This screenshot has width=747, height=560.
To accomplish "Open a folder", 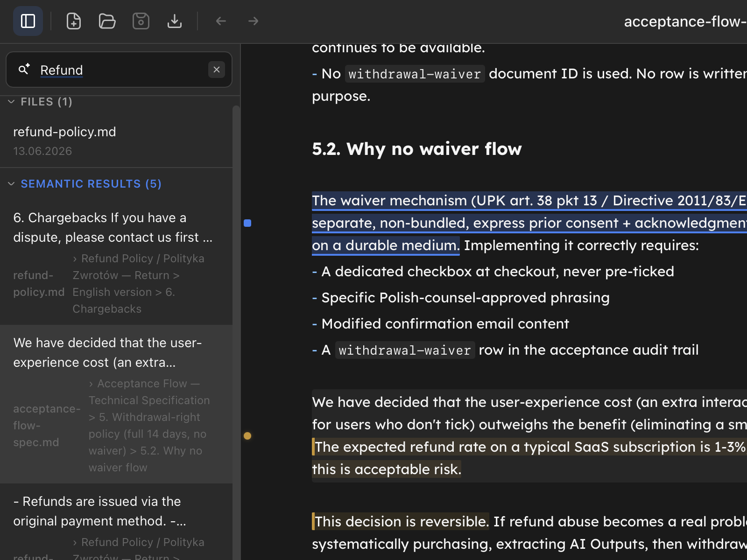I will coord(107,21).
